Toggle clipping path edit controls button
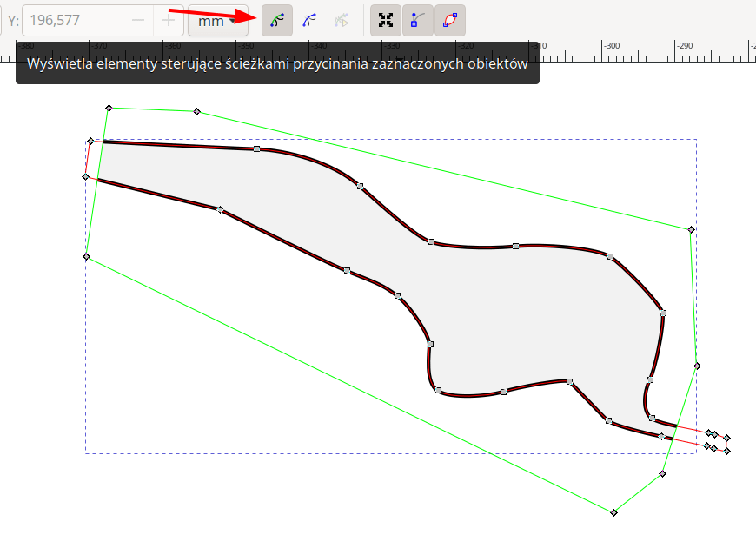Image resolution: width=756 pixels, height=541 pixels. [x=277, y=20]
